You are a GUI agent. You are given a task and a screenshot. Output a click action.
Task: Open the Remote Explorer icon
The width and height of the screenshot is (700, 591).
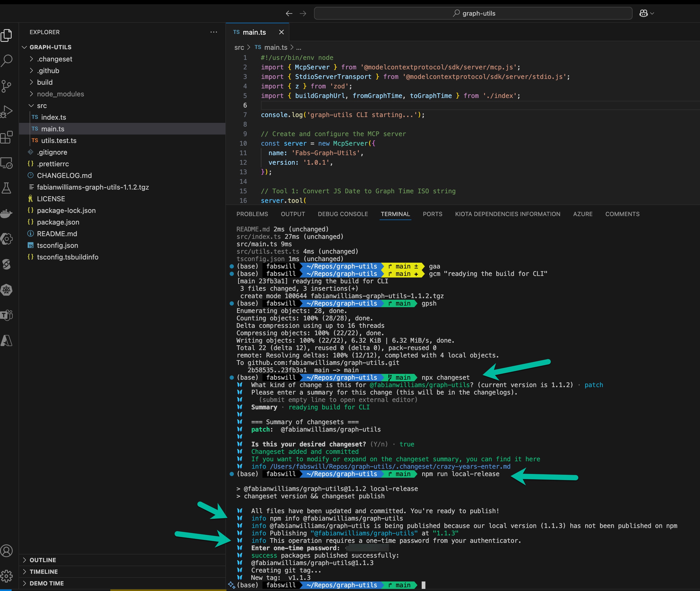pos(7,163)
